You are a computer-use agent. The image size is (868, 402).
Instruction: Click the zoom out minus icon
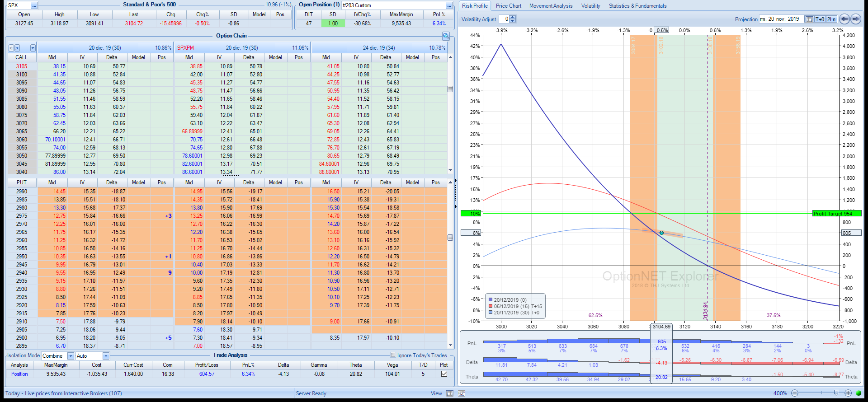tap(795, 393)
